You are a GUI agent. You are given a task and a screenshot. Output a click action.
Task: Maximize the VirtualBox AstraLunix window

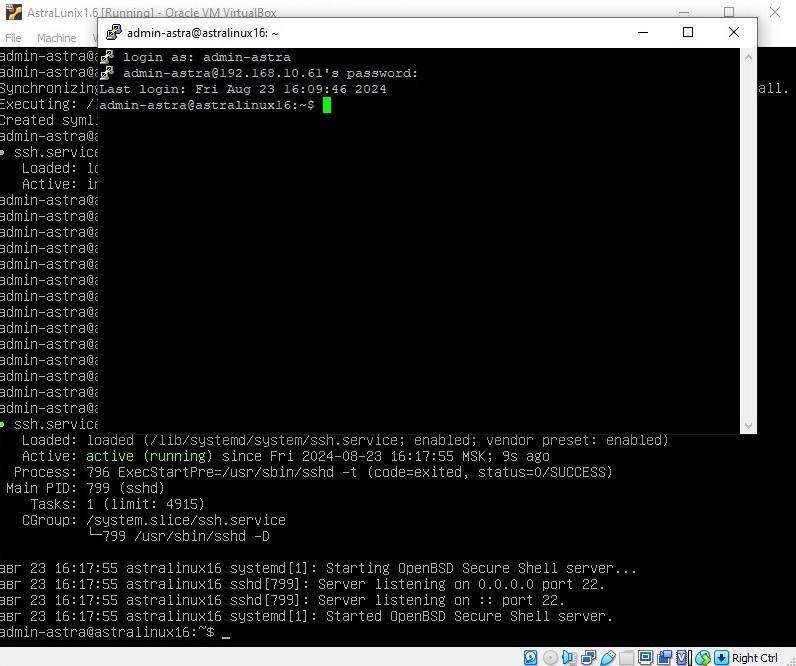pos(729,12)
